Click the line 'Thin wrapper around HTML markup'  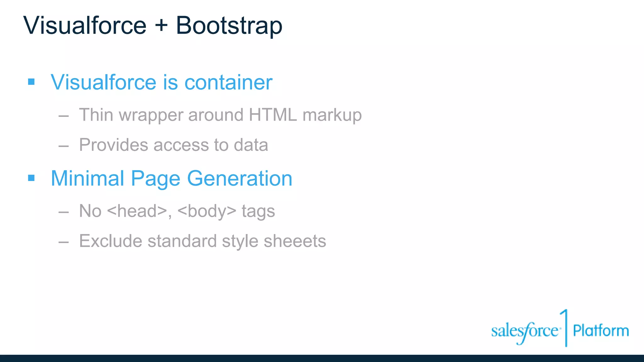[x=220, y=115]
